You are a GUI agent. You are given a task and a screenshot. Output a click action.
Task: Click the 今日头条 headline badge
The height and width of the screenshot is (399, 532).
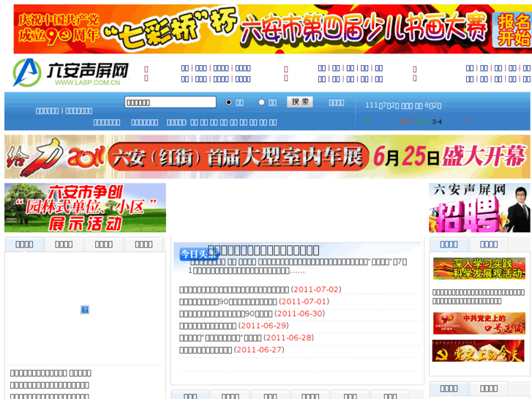point(198,254)
